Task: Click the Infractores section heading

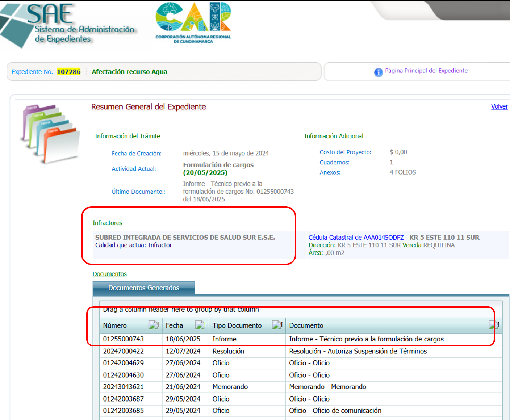Action: point(107,223)
